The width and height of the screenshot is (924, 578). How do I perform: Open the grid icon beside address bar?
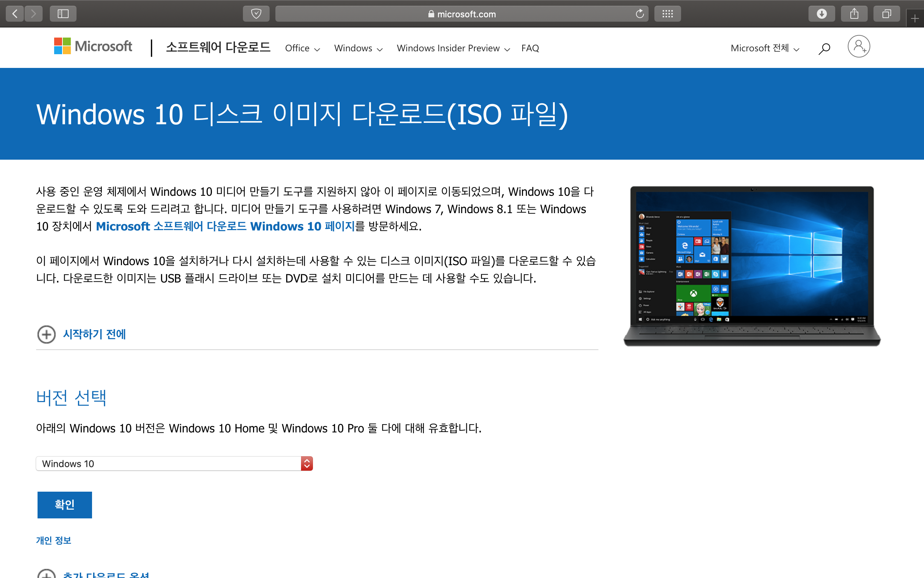coord(667,14)
